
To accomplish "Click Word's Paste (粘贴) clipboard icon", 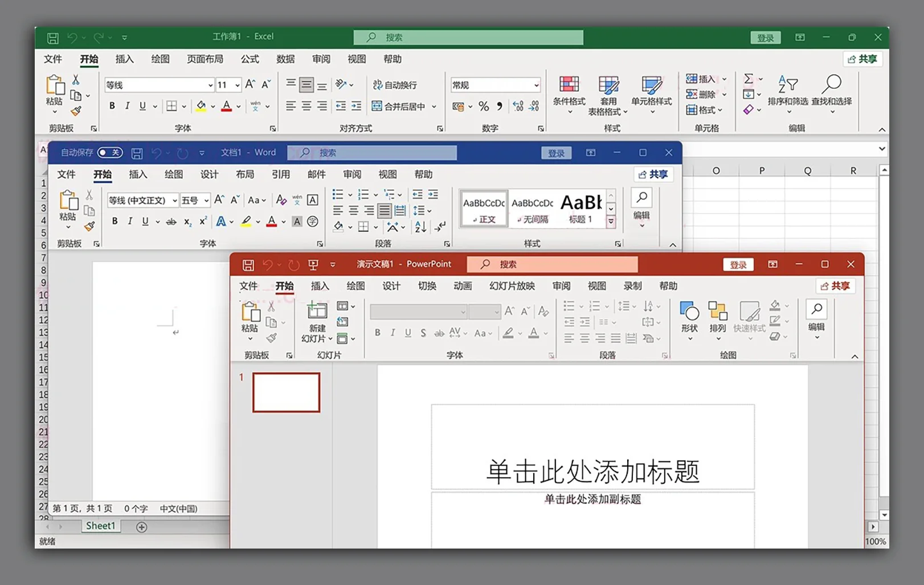I will (68, 201).
